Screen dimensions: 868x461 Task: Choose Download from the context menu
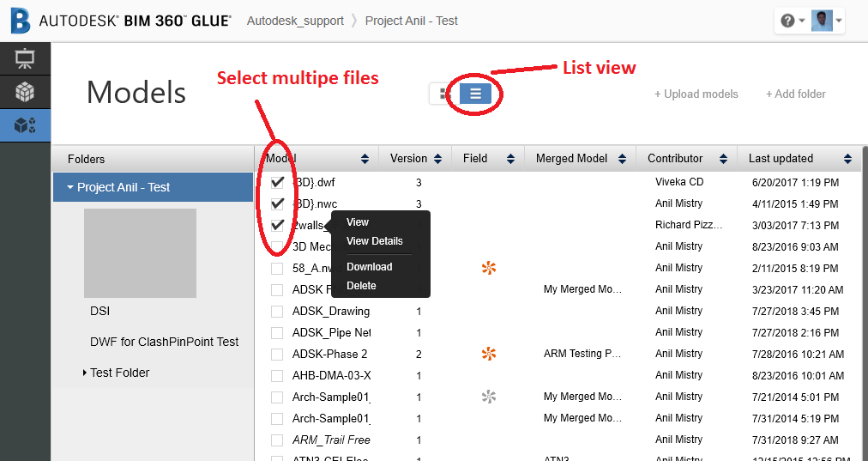pos(369,266)
